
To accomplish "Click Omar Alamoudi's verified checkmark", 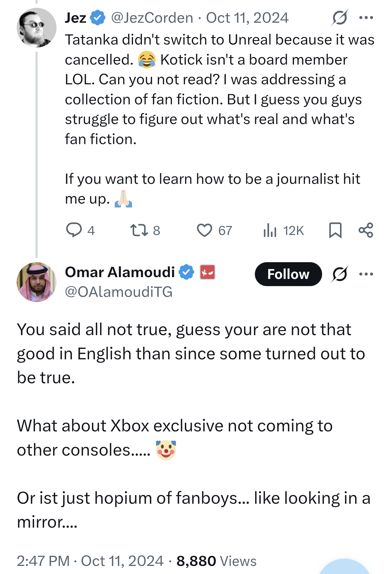I will tap(186, 272).
